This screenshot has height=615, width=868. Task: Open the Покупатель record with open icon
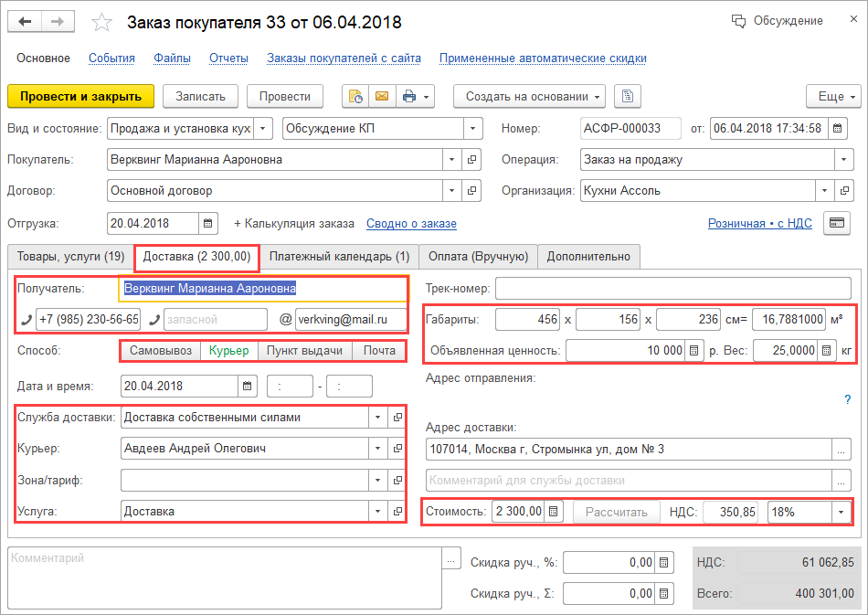point(471,159)
